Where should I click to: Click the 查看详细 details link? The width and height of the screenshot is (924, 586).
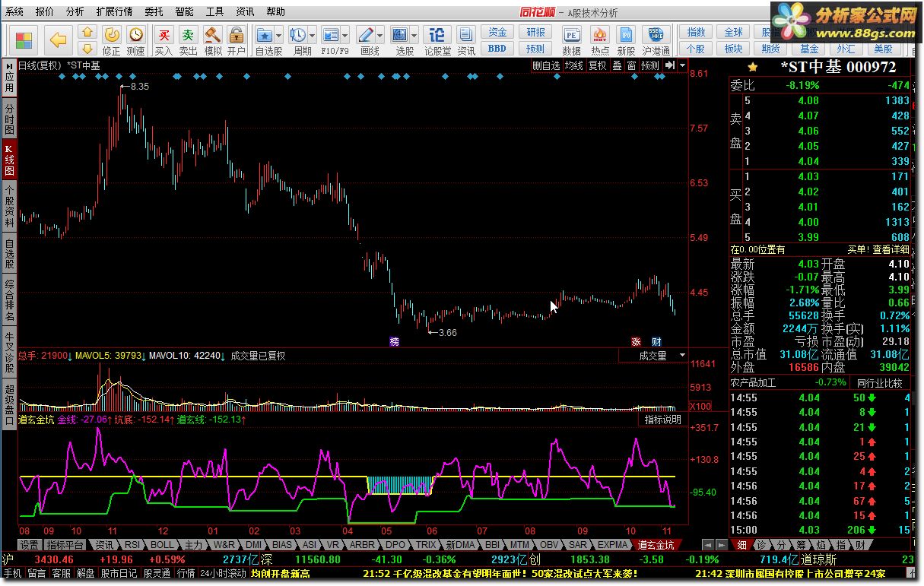pyautogui.click(x=890, y=249)
